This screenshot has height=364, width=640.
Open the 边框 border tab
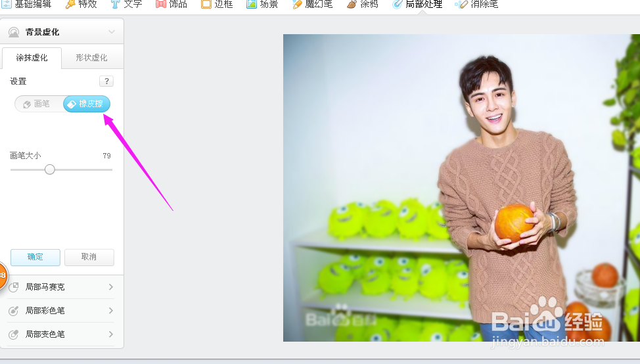tap(217, 5)
